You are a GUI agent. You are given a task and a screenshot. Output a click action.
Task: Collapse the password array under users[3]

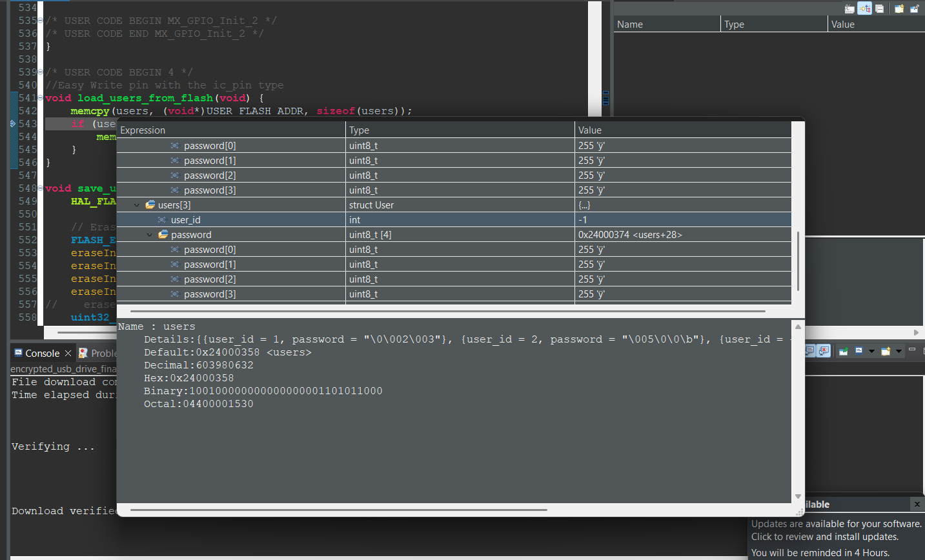point(150,235)
